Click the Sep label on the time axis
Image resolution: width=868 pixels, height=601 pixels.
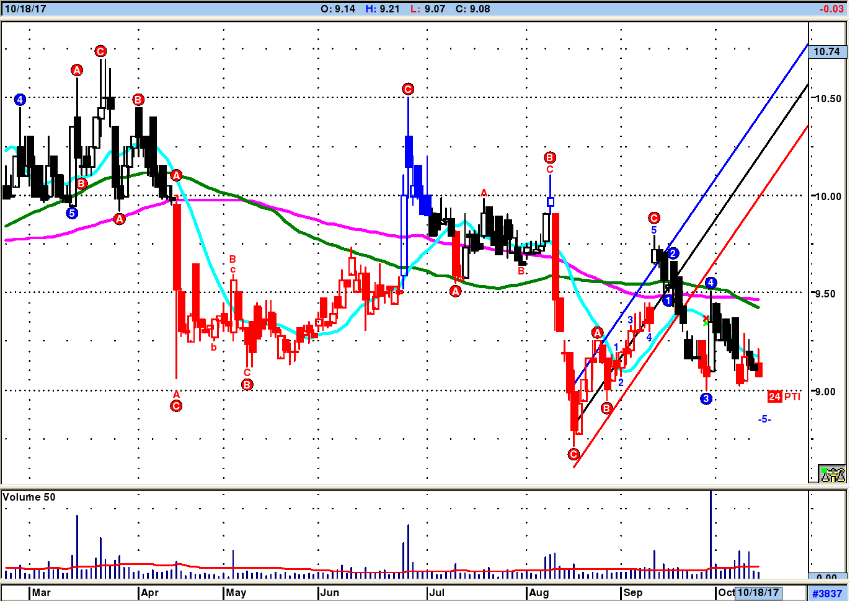pyautogui.click(x=633, y=592)
